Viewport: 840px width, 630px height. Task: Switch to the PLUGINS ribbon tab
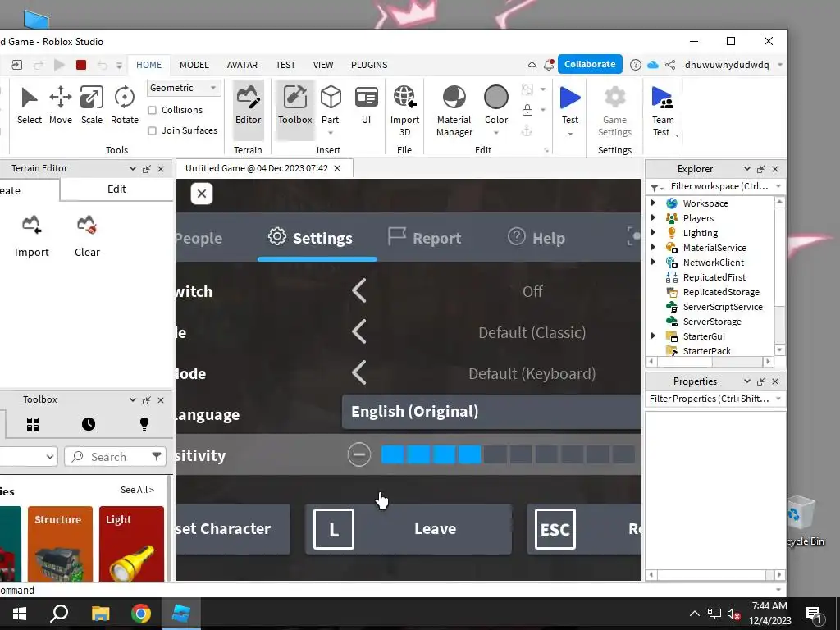369,65
